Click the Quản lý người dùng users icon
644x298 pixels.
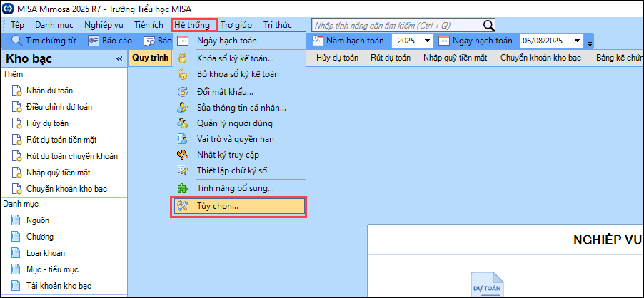point(182,123)
